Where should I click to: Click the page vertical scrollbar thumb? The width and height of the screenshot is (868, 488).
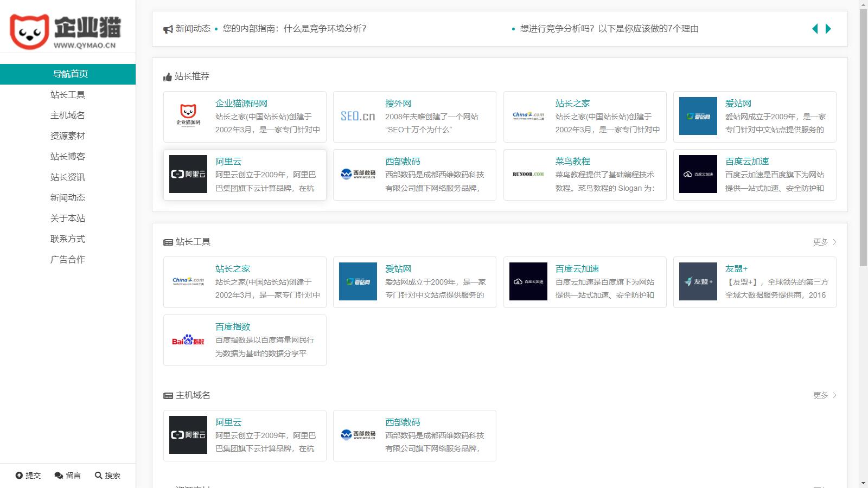click(863, 136)
